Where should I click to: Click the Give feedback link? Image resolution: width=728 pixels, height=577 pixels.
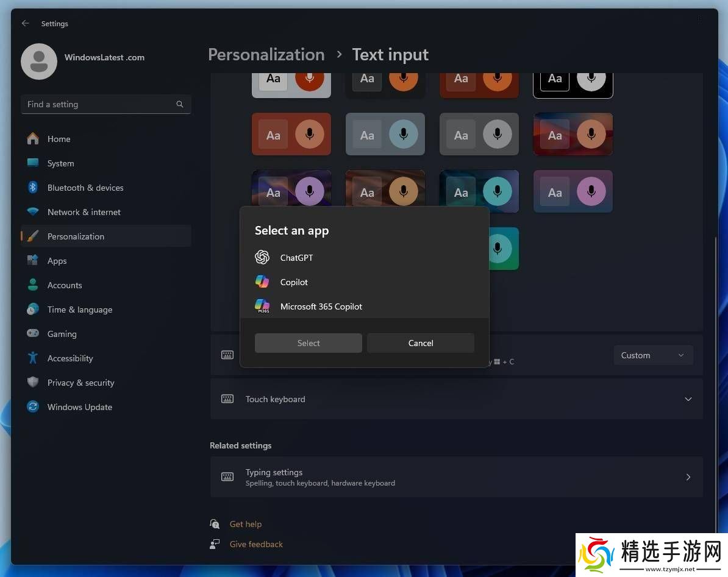256,544
